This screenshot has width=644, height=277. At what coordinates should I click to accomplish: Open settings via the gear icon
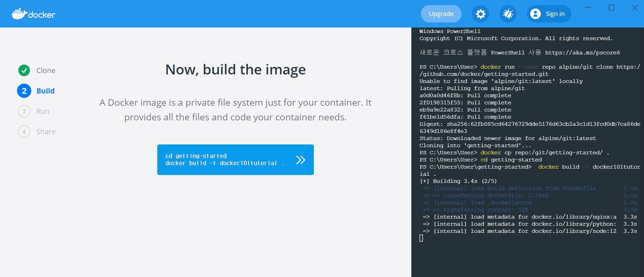point(480,14)
